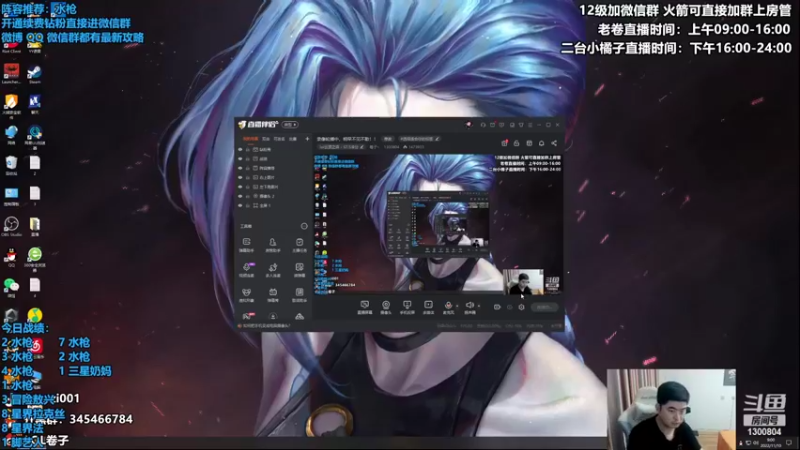Toggle eye visibility of first source row

(240, 149)
